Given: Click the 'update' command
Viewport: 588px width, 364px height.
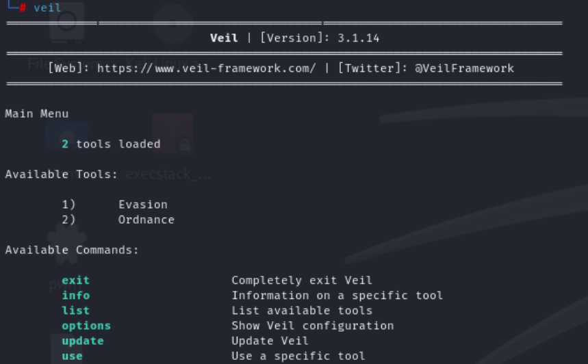Looking at the screenshot, I should [x=83, y=341].
